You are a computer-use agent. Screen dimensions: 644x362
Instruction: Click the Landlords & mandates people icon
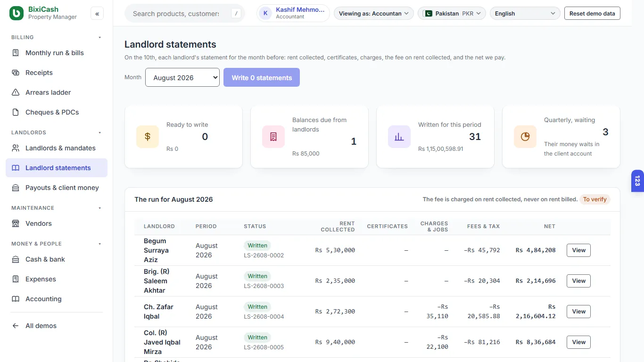16,148
